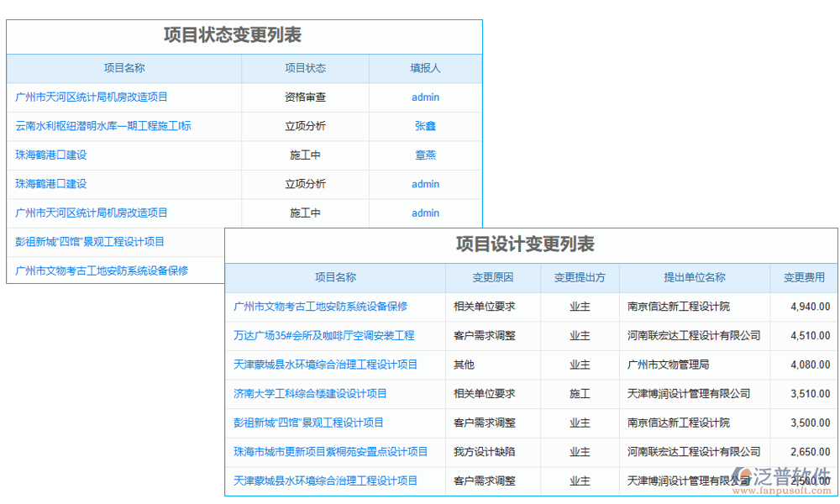This screenshot has height=504, width=840.
Task: Click the 项目状态 column header
Action: [x=304, y=68]
